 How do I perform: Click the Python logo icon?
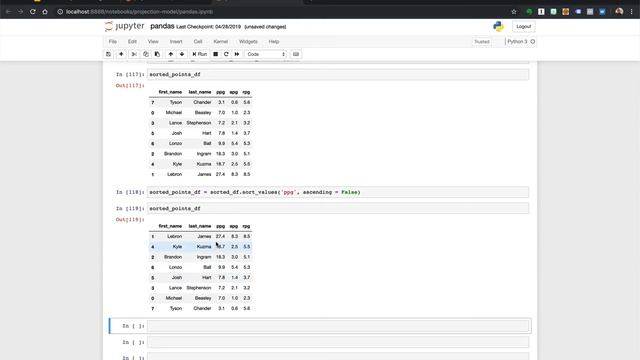tap(498, 27)
